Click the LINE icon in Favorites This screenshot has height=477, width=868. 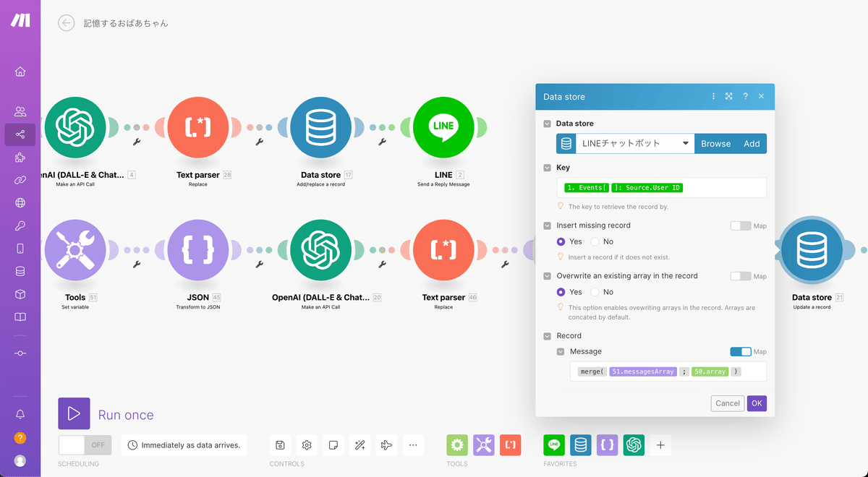click(554, 445)
